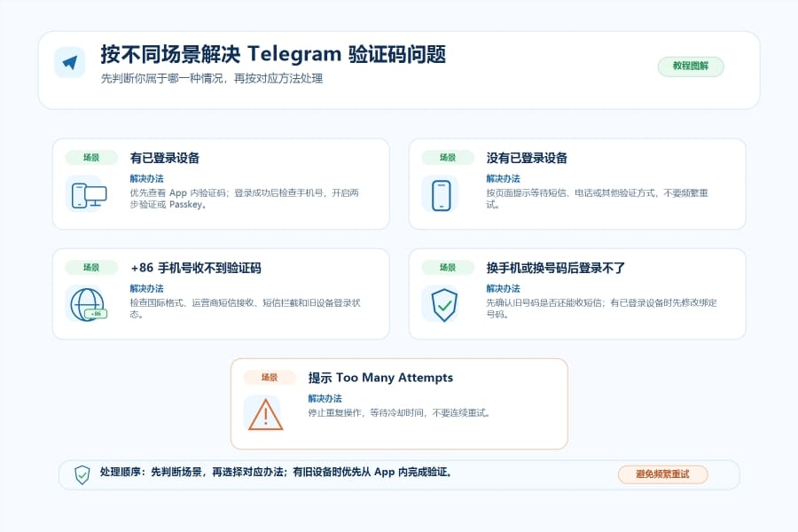
Task: Click the footer text 处理顺序：先判断场景
Action: (276, 472)
